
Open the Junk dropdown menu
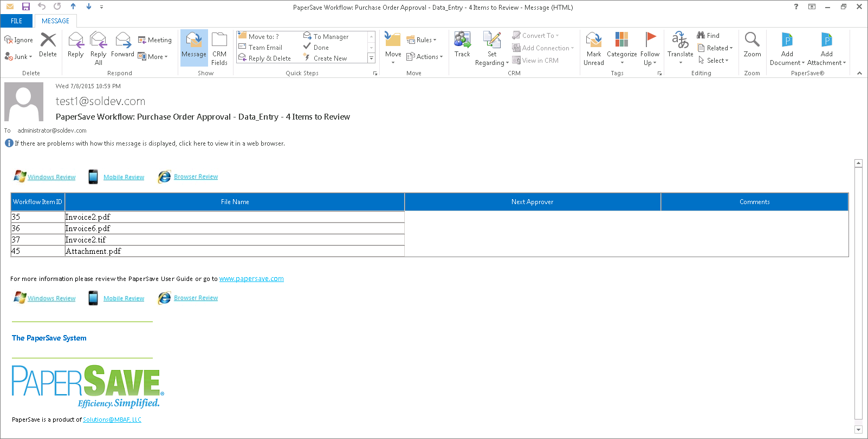pos(18,56)
